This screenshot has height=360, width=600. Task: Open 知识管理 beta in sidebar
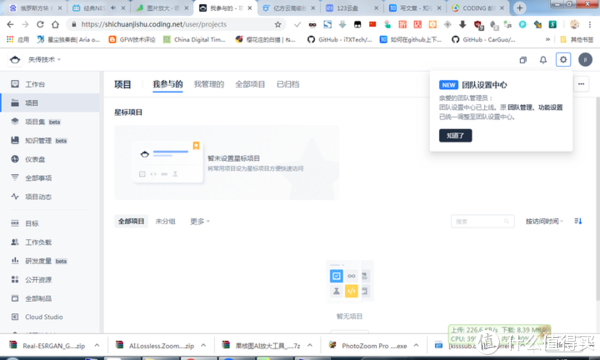pyautogui.click(x=50, y=140)
